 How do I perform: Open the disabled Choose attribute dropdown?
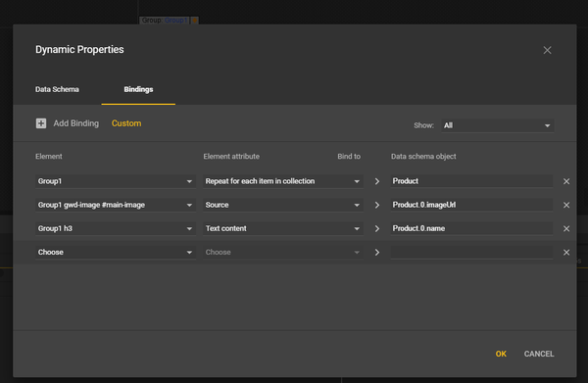click(283, 252)
